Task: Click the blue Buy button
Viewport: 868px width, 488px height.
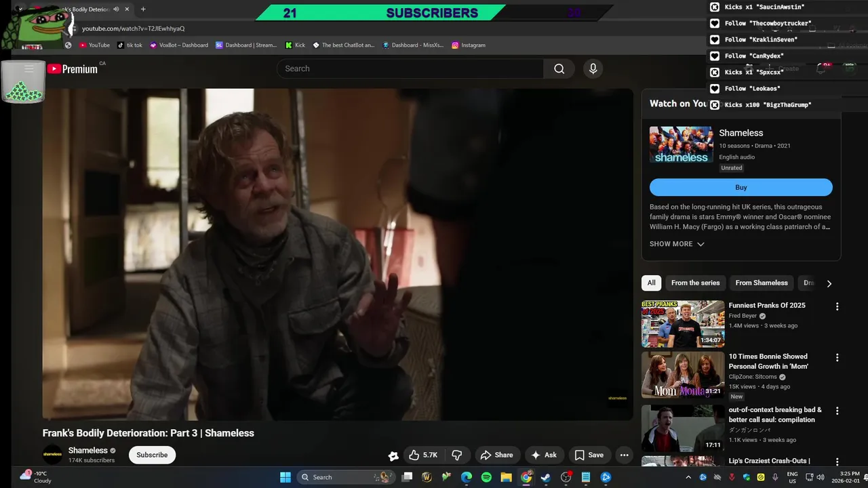Action: (741, 188)
